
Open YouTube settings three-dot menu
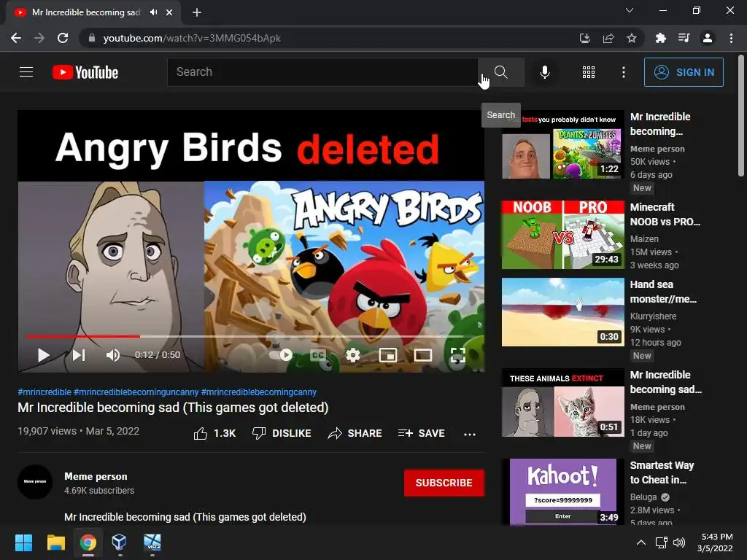click(x=624, y=72)
